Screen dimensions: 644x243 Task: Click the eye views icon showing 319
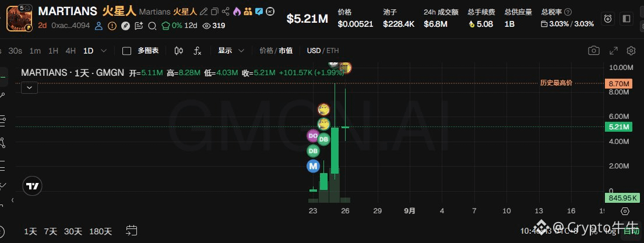coord(206,26)
